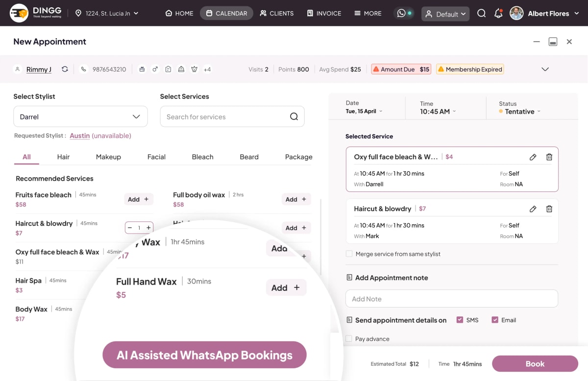This screenshot has width=588, height=381.
Task: Expand Albert Flores account menu
Action: coord(576,13)
